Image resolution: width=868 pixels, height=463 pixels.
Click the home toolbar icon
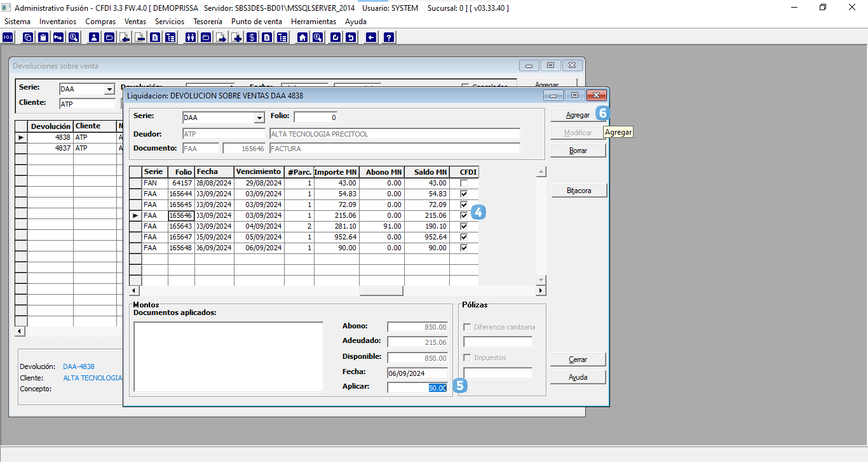click(302, 37)
